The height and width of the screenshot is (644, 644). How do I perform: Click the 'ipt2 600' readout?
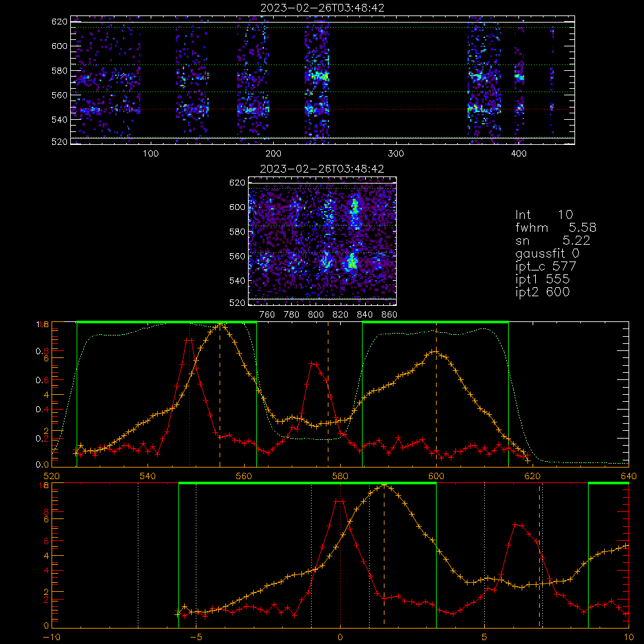point(542,292)
